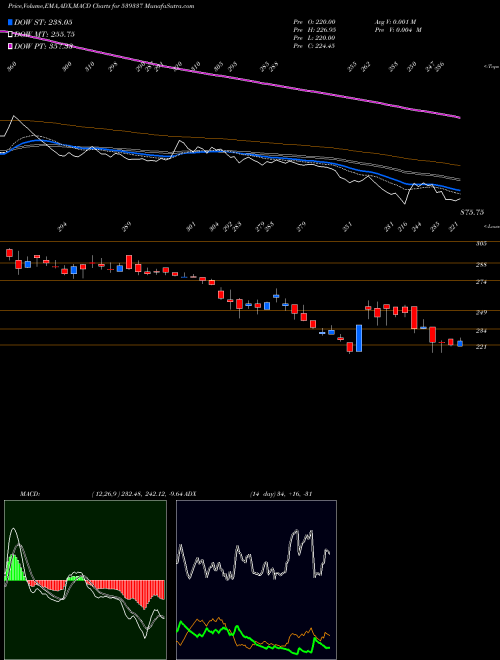
Task: Click the end of the thick blue EMA line
Action: point(459,190)
